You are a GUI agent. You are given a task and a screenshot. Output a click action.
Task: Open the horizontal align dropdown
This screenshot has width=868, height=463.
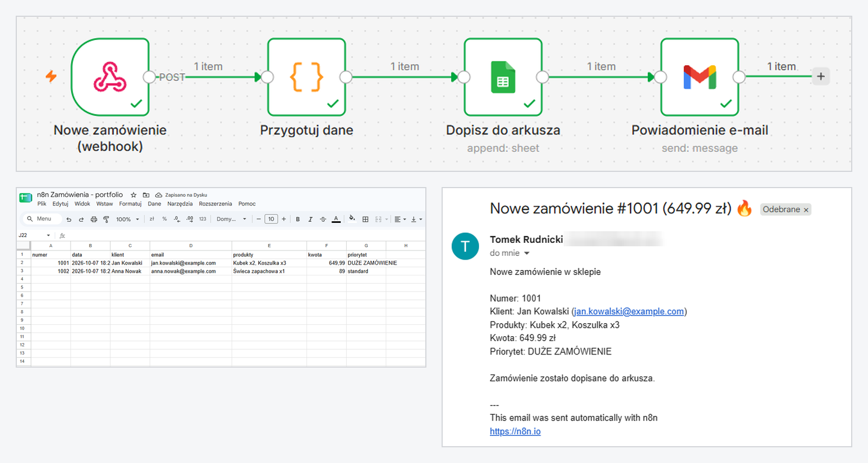click(400, 219)
